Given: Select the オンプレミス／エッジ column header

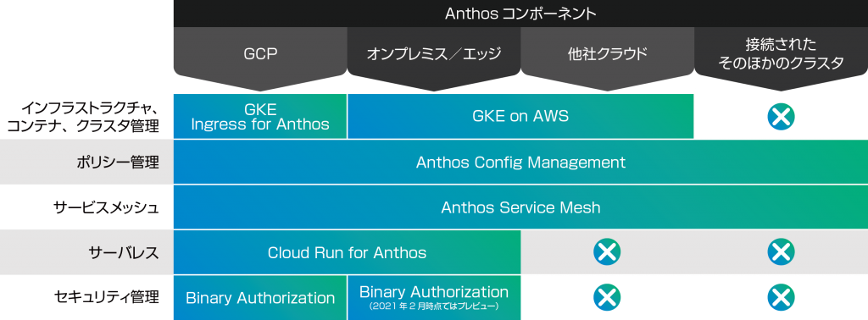Looking at the screenshot, I should (433, 54).
